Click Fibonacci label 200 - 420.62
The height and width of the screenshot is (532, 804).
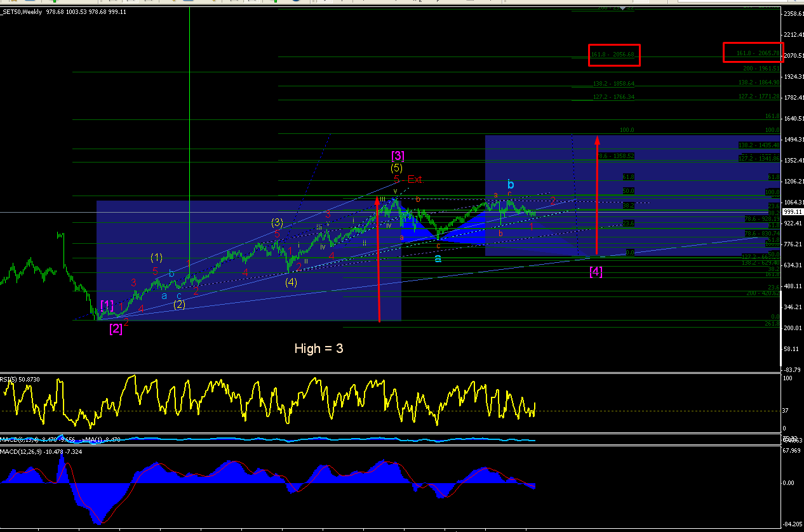pos(763,293)
